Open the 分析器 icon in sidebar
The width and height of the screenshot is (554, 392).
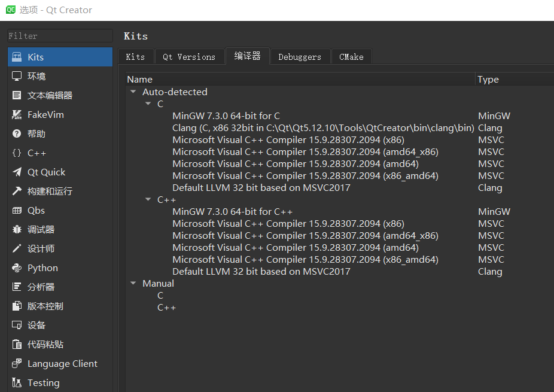(17, 287)
